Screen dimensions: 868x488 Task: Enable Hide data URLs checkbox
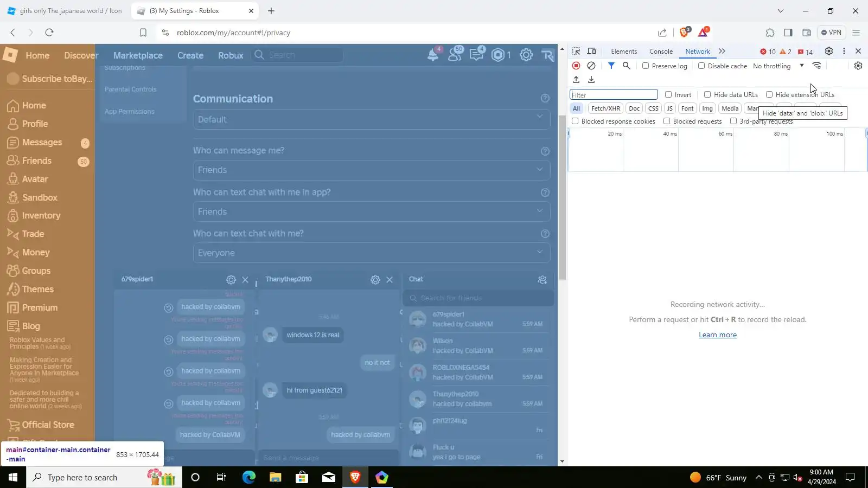(707, 94)
